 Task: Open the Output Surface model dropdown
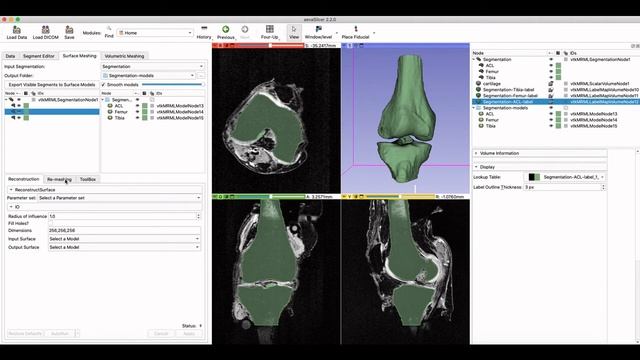click(x=124, y=247)
